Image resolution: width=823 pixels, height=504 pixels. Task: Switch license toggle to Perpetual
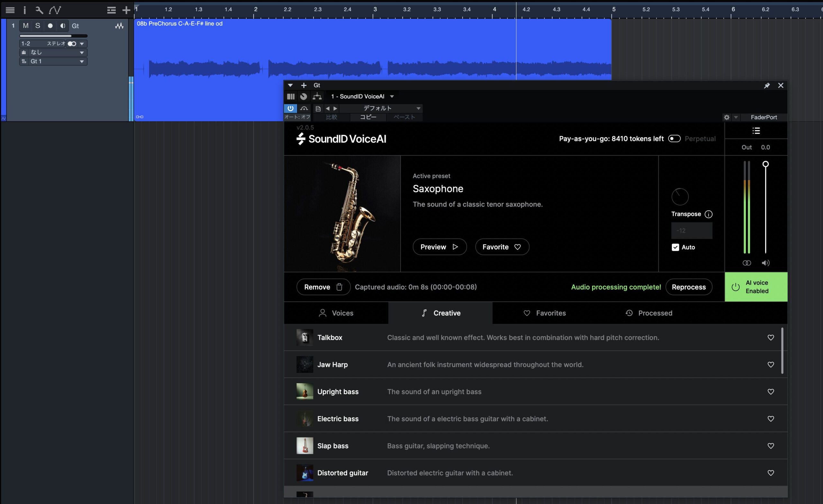point(674,138)
